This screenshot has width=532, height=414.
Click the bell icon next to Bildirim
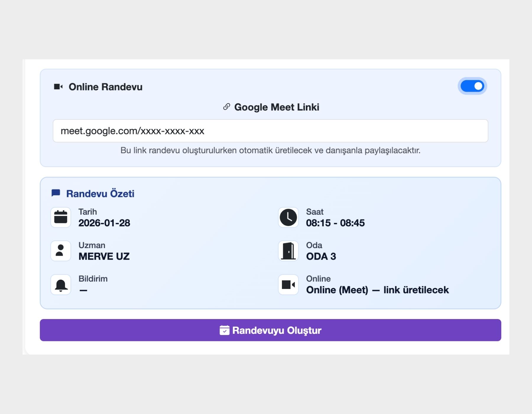pyautogui.click(x=60, y=284)
